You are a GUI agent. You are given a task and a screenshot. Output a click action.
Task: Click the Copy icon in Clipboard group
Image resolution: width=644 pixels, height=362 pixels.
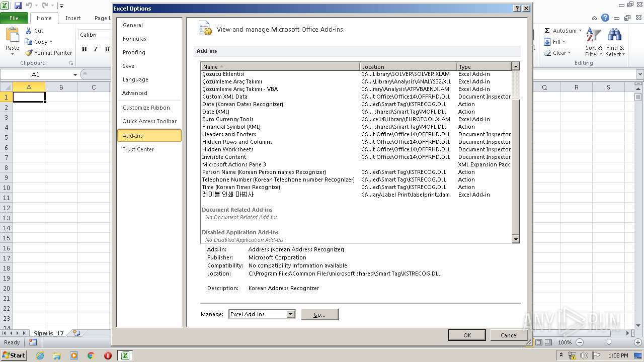click(29, 42)
